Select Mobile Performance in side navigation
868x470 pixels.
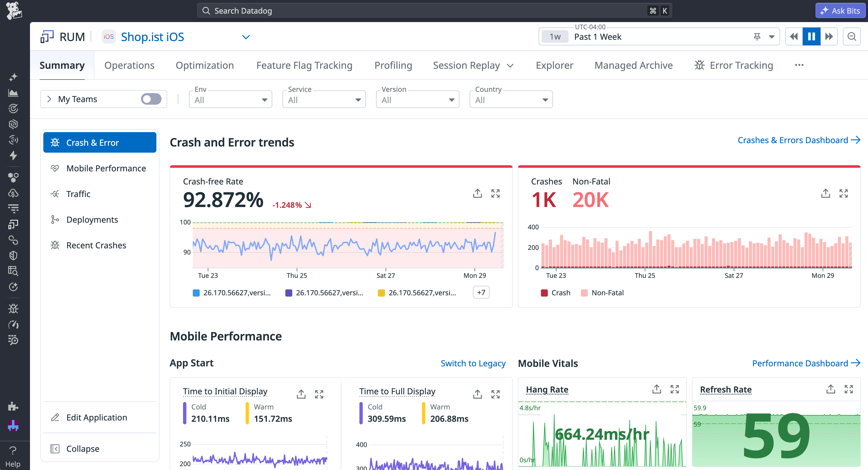pyautogui.click(x=100, y=168)
